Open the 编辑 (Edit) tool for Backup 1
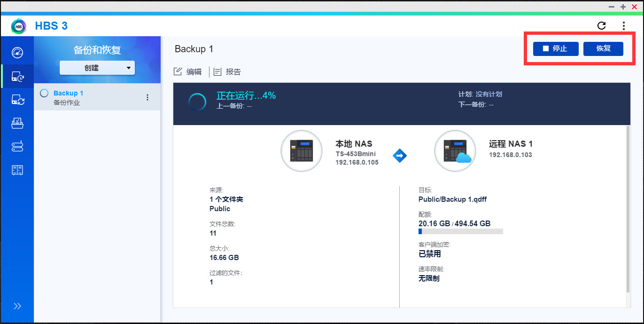 pyautogui.click(x=188, y=71)
